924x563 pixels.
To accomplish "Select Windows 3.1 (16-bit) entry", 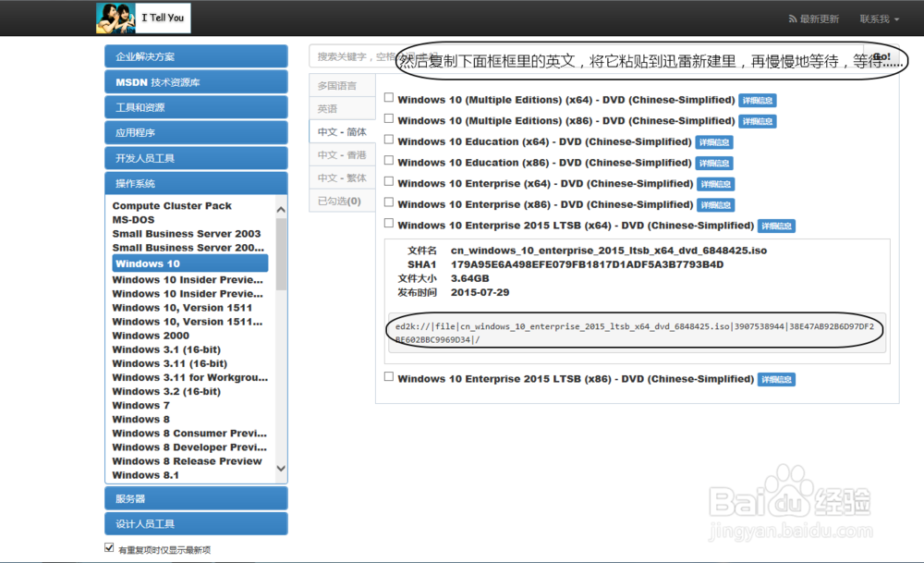I will [166, 349].
